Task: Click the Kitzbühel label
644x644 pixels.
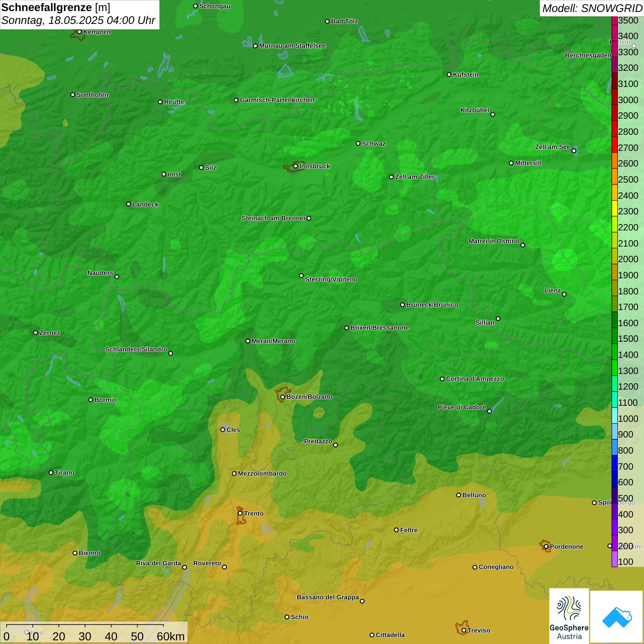Action: tap(475, 110)
